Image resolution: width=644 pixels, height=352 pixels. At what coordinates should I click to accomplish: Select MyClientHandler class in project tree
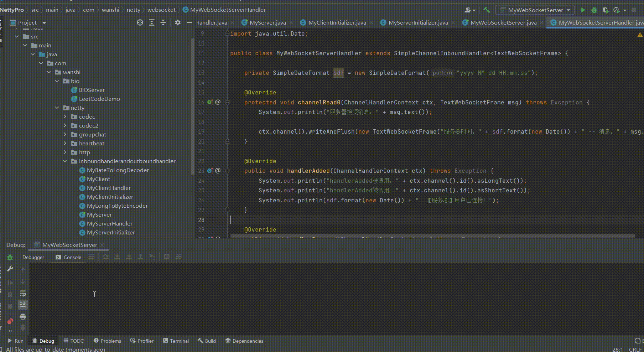[109, 188]
